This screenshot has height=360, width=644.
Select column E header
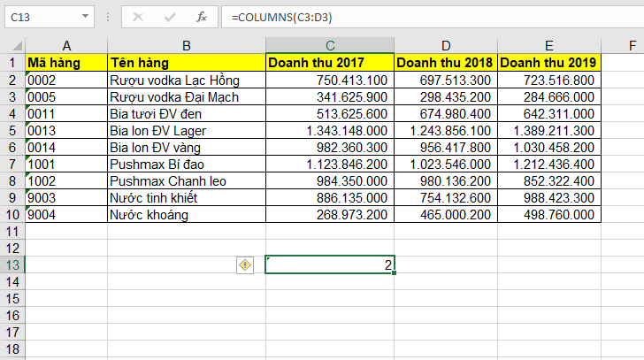550,45
